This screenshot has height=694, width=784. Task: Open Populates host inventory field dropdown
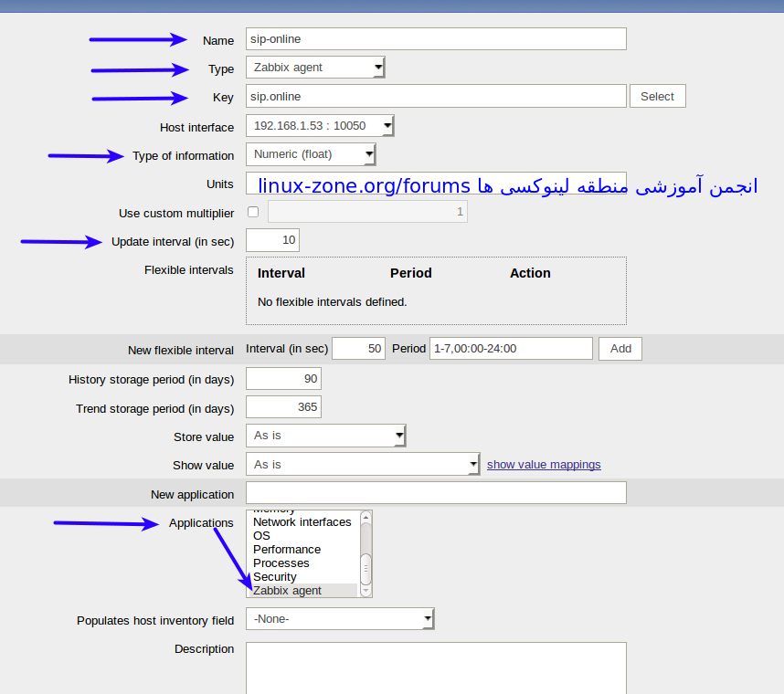coord(340,620)
